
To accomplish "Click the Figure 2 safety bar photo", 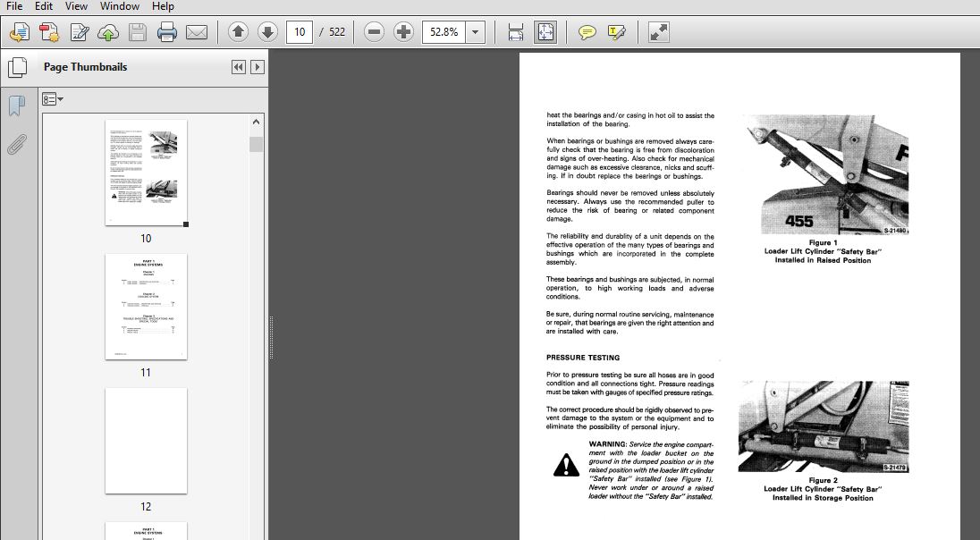I will click(x=824, y=426).
